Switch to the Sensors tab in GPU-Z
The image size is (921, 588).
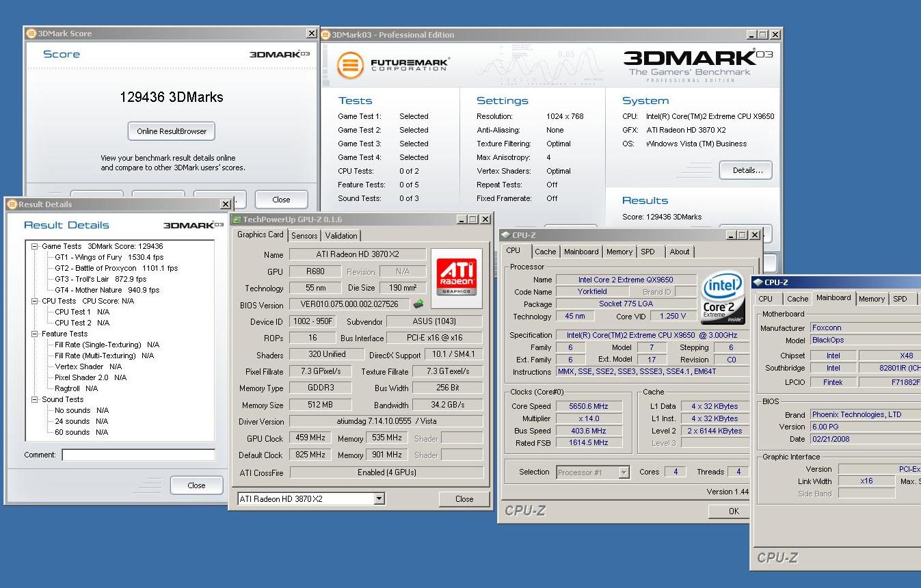[304, 236]
